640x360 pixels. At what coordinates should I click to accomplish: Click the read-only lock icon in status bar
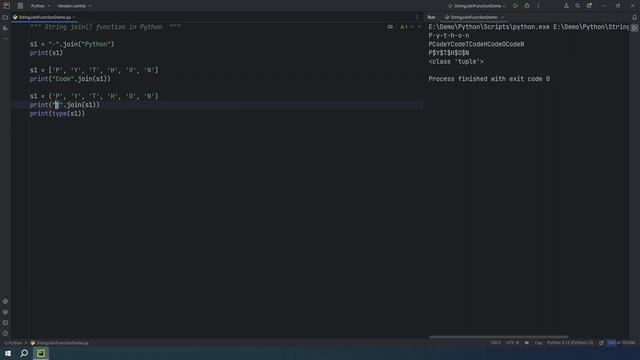601,343
